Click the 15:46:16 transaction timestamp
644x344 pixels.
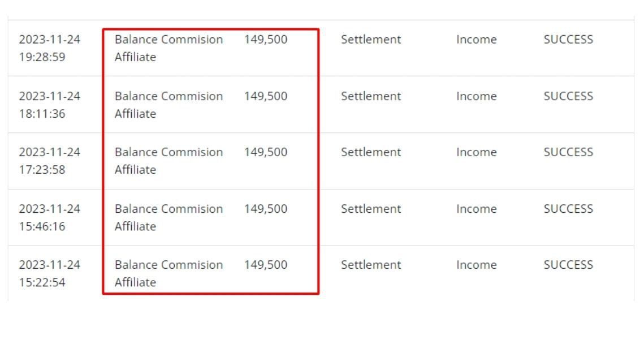pyautogui.click(x=50, y=217)
